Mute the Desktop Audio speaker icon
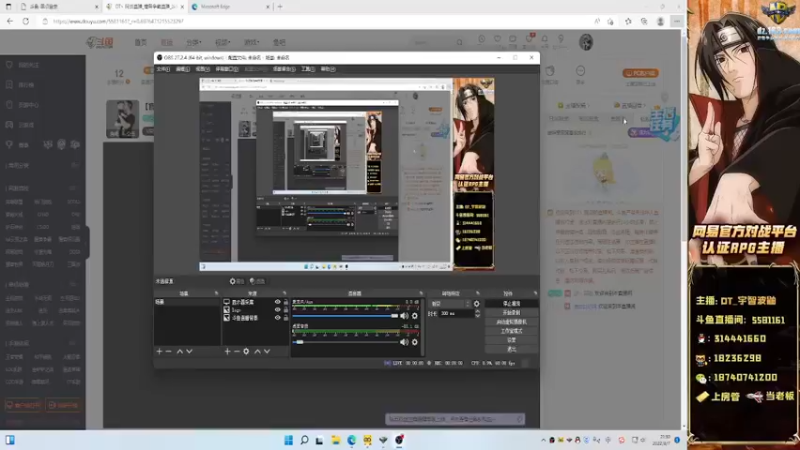The image size is (800, 450). coord(404,342)
